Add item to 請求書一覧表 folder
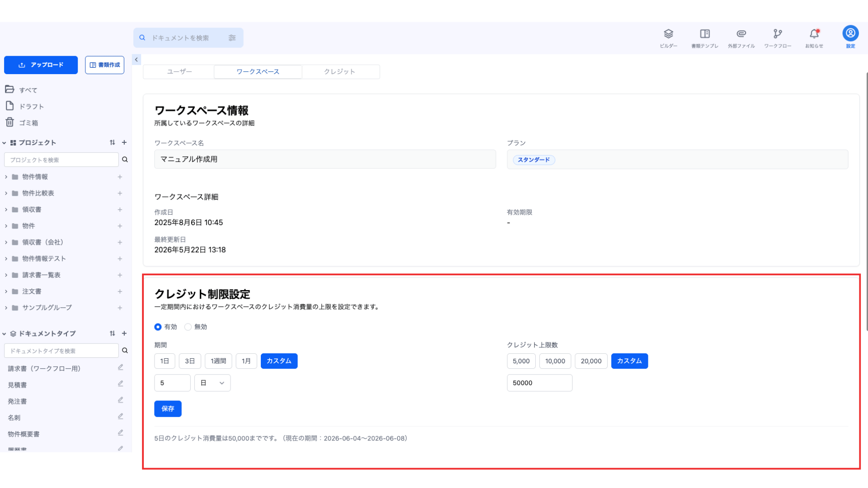 click(x=120, y=275)
